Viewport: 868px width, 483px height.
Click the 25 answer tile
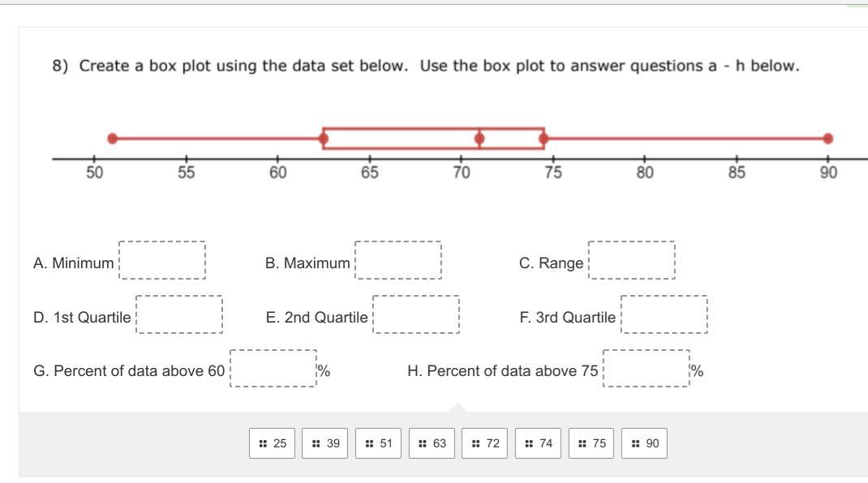pos(273,443)
